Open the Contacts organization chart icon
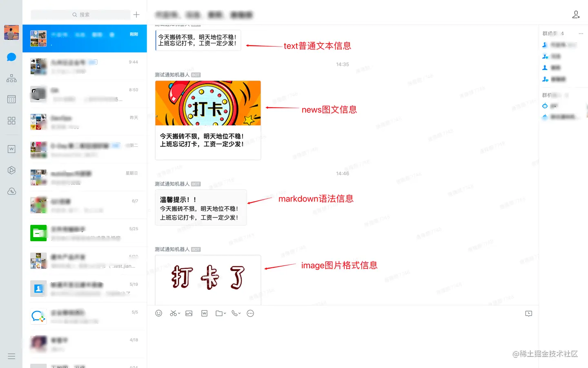The height and width of the screenshot is (368, 588). [x=11, y=78]
